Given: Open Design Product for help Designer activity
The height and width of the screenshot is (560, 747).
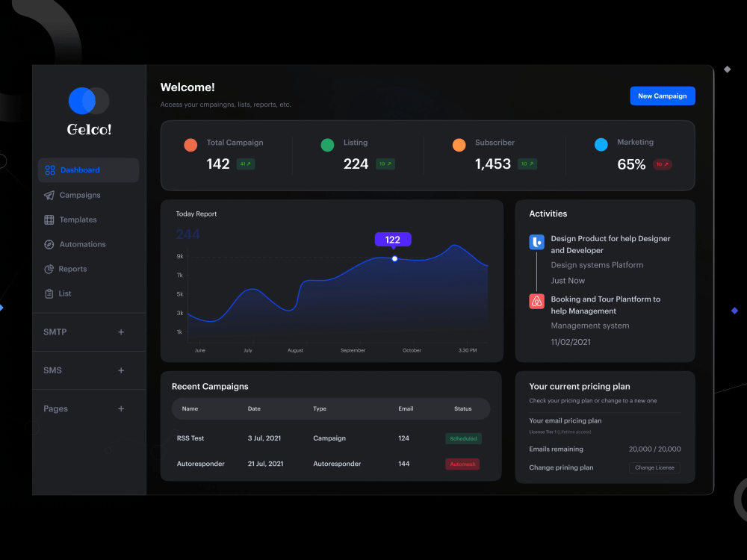Looking at the screenshot, I should coord(610,244).
